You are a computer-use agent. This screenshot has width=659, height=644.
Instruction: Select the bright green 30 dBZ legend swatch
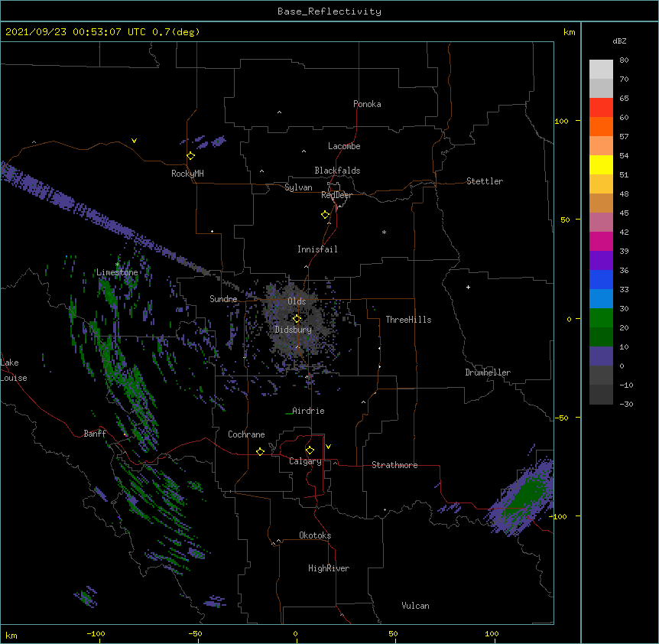[x=601, y=318]
